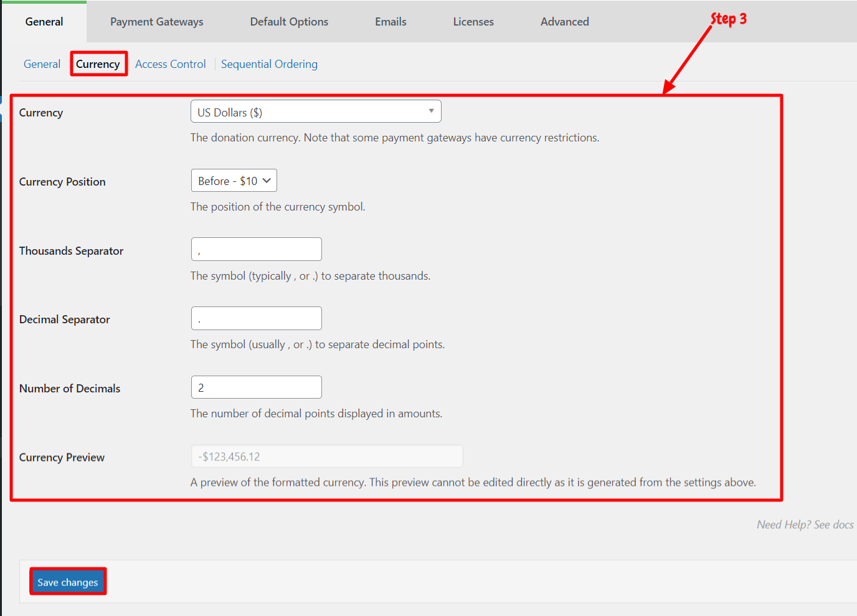Go to Sequential Ordering settings
This screenshot has height=616, width=857.
point(269,64)
